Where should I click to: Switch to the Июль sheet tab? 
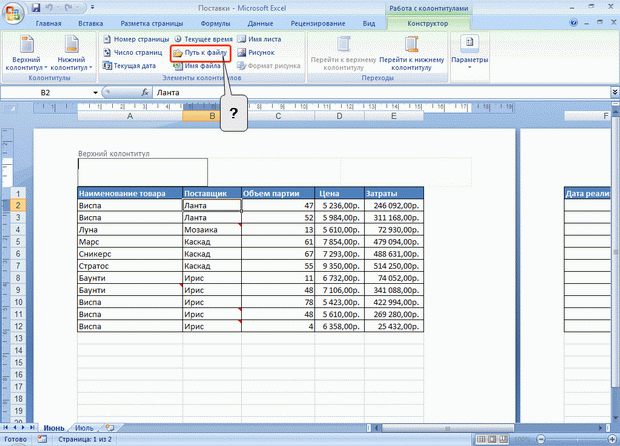click(x=84, y=428)
